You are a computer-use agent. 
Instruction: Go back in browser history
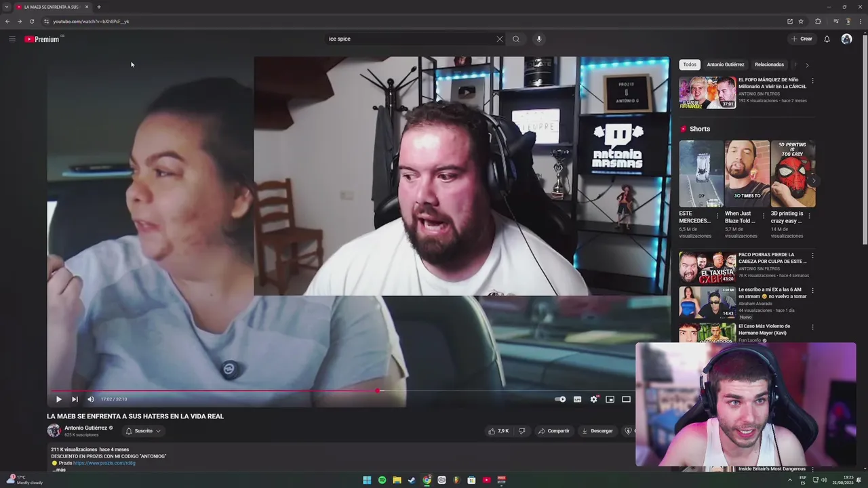7,21
